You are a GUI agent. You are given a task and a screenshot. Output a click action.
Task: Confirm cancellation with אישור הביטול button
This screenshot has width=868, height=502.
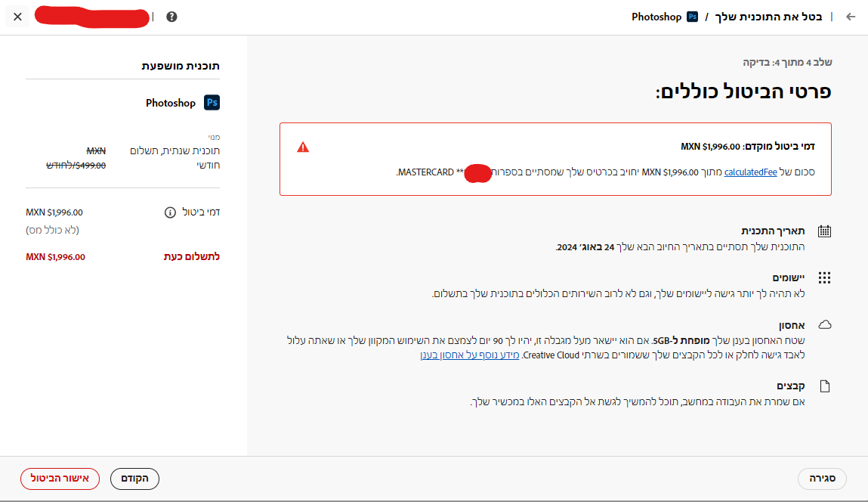point(60,479)
